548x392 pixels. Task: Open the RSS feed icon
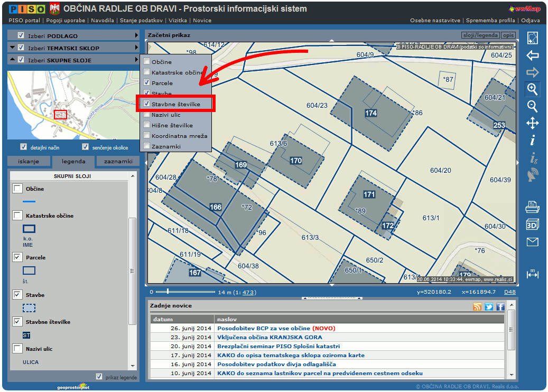[477, 306]
